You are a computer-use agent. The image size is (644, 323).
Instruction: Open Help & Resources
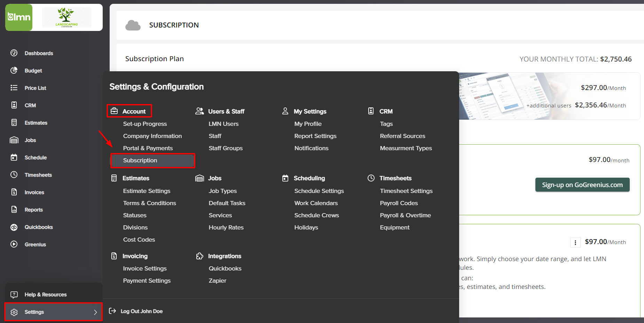46,294
